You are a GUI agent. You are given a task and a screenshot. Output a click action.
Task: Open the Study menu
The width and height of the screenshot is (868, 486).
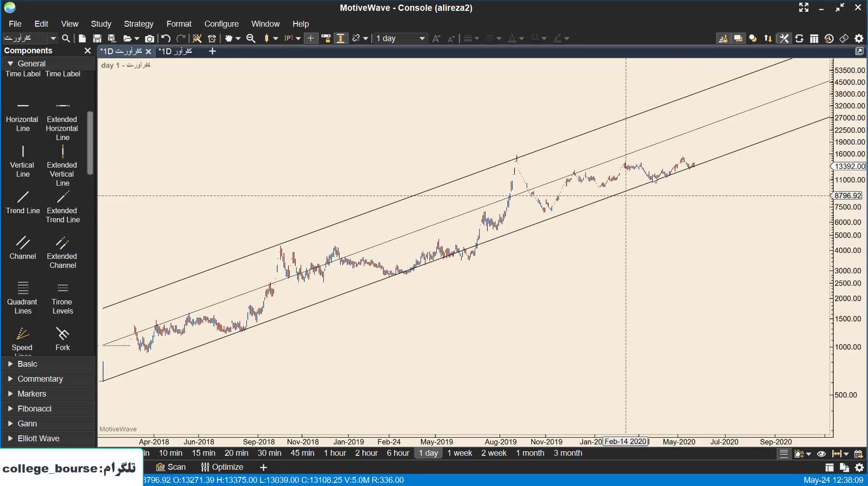pyautogui.click(x=101, y=24)
